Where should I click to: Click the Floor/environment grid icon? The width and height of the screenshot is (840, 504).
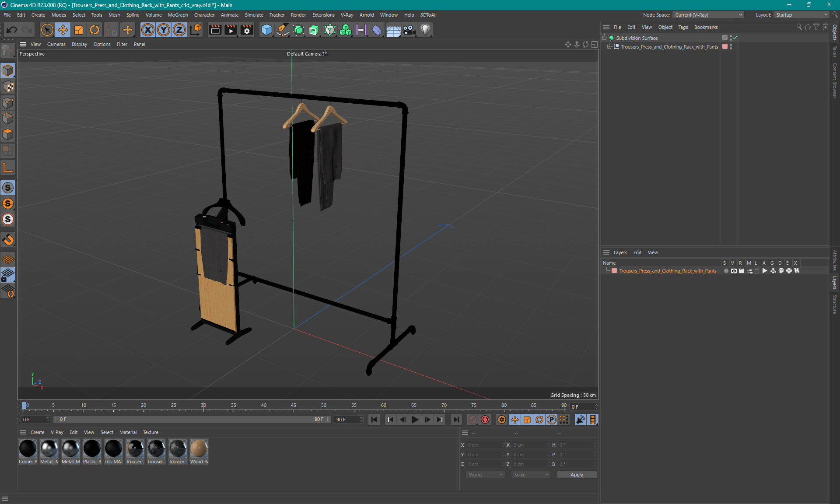click(x=393, y=30)
